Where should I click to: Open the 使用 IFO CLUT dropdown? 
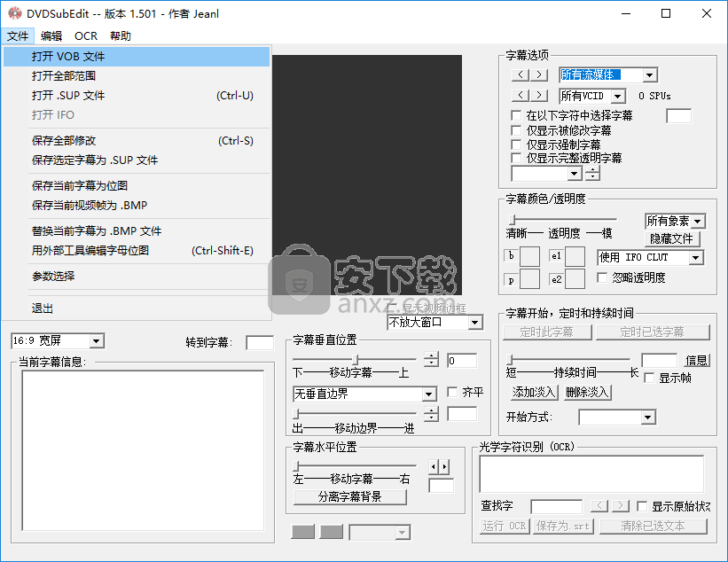pyautogui.click(x=695, y=258)
